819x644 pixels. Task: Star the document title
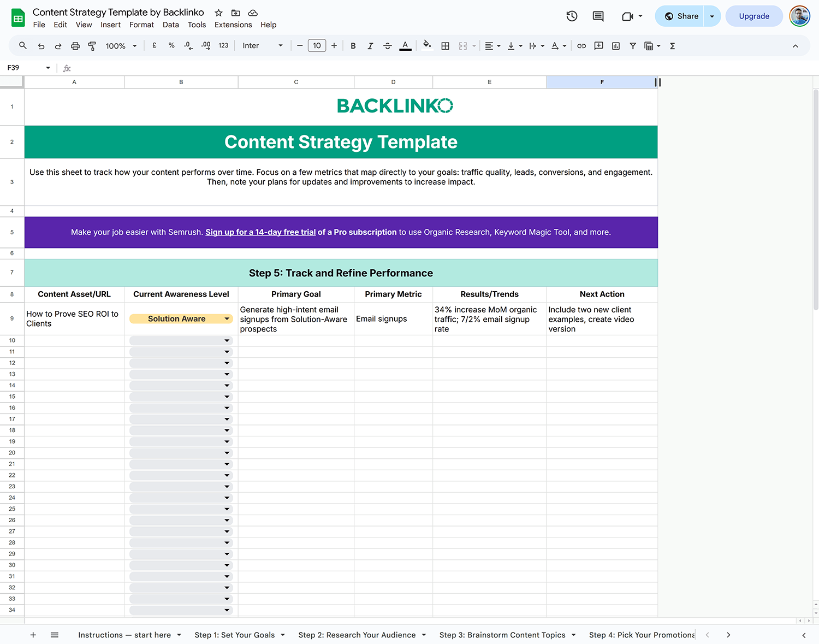pyautogui.click(x=218, y=13)
